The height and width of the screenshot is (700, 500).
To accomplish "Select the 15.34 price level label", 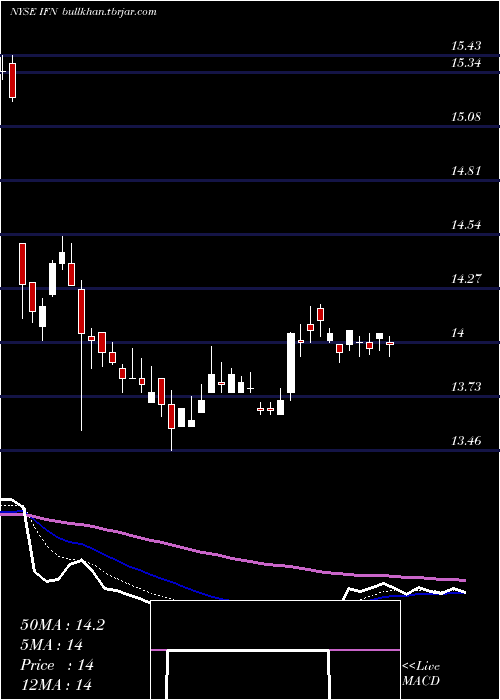I will tap(466, 62).
